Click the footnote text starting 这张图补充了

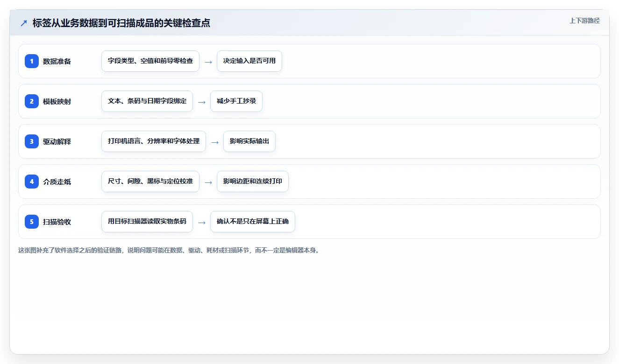pos(169,250)
